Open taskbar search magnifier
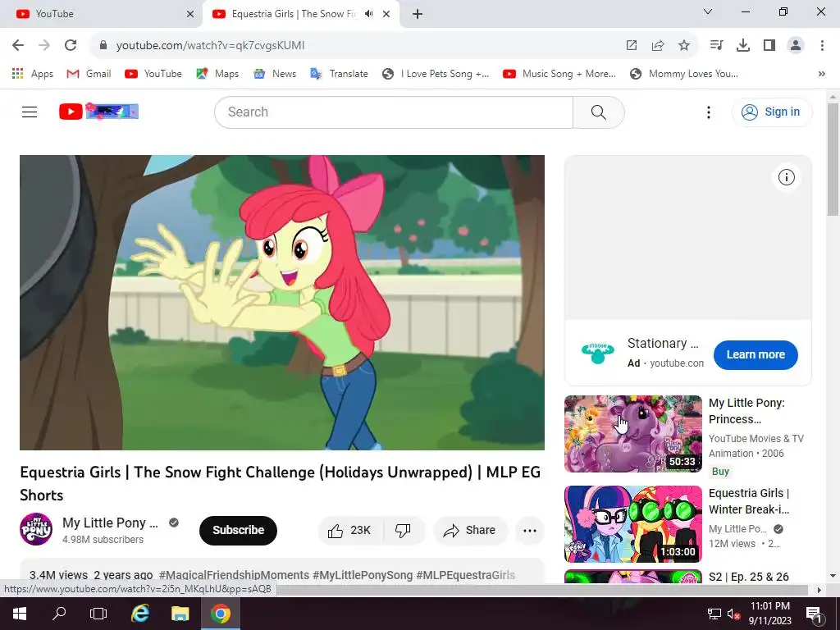This screenshot has height=630, width=840. click(59, 614)
